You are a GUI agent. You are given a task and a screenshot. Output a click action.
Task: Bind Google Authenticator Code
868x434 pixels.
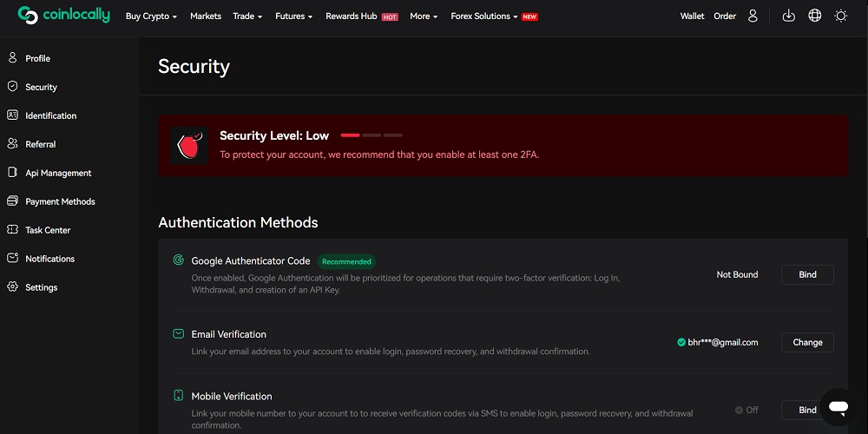pos(807,274)
